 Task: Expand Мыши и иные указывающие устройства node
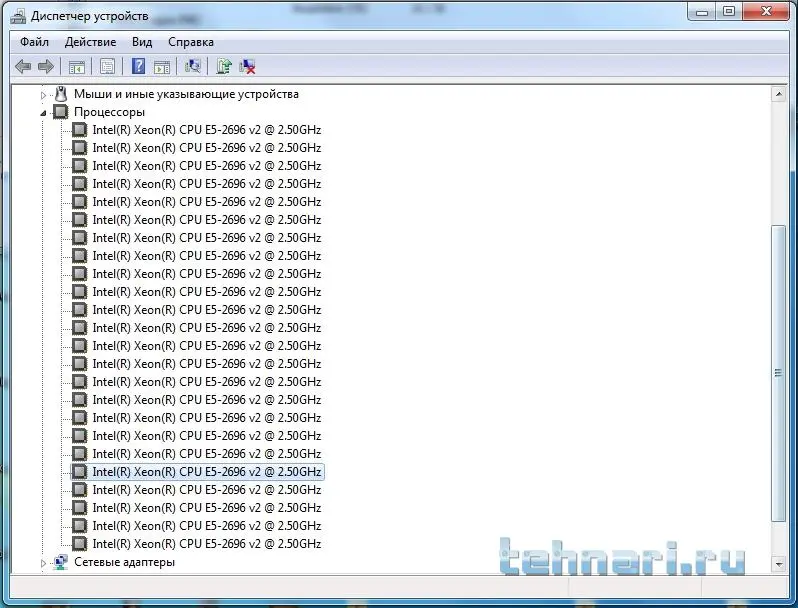point(43,95)
